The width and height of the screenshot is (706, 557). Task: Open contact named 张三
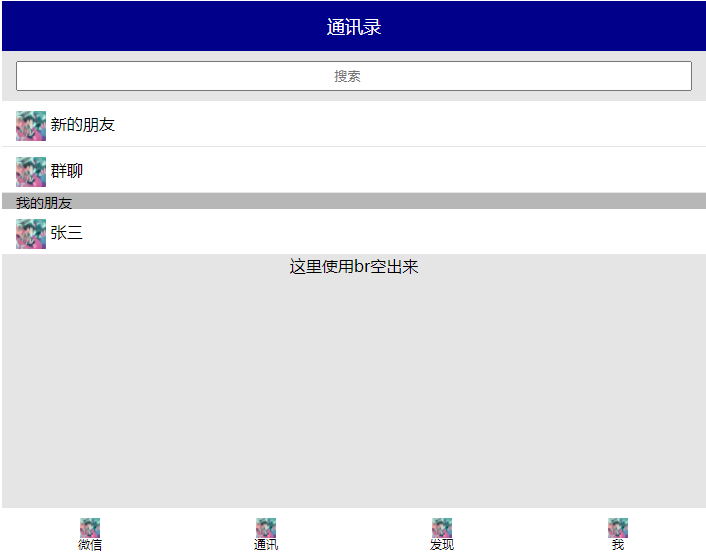tap(66, 233)
